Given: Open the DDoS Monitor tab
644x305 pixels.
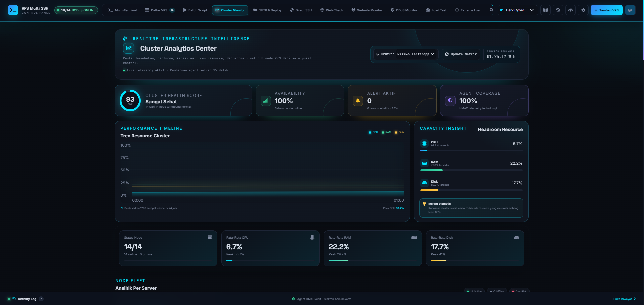Looking at the screenshot, I should [x=404, y=10].
